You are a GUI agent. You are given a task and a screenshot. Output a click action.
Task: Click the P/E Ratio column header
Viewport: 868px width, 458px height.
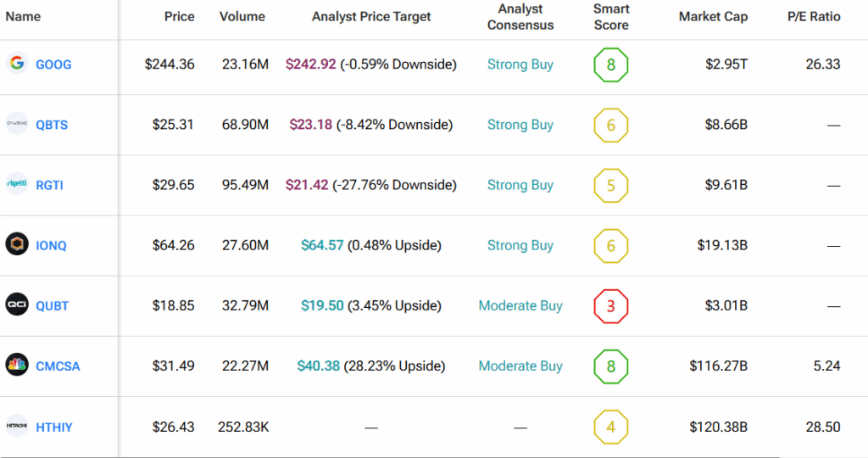tap(814, 17)
